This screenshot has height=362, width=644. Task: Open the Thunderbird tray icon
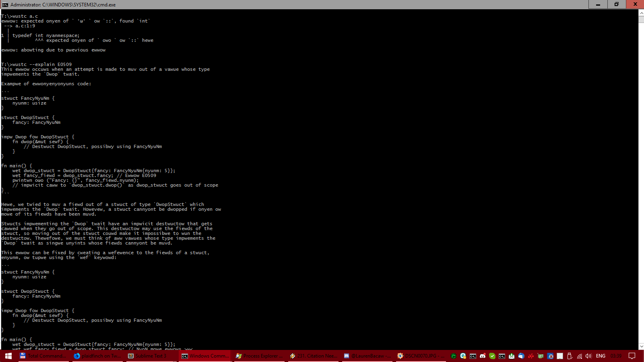pyautogui.click(x=521, y=356)
